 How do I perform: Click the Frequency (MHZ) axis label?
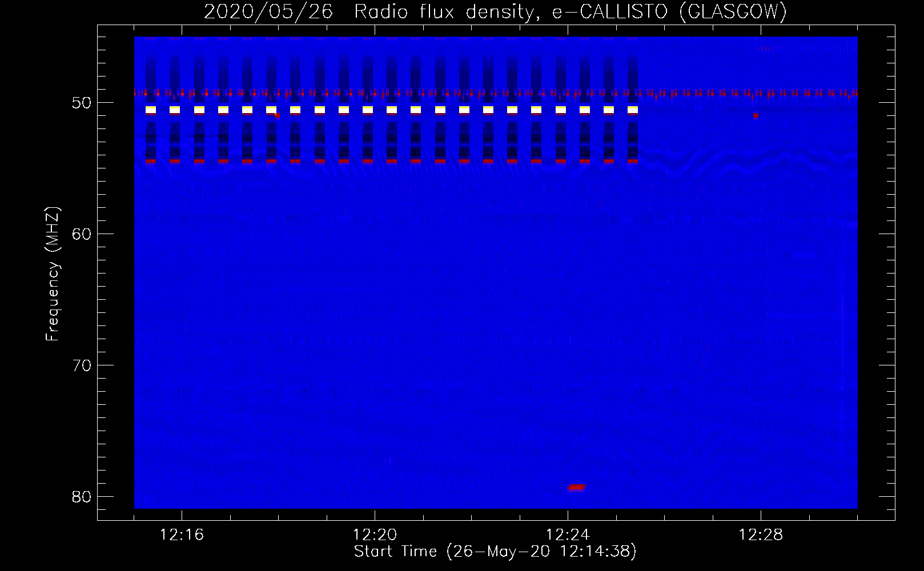52,274
